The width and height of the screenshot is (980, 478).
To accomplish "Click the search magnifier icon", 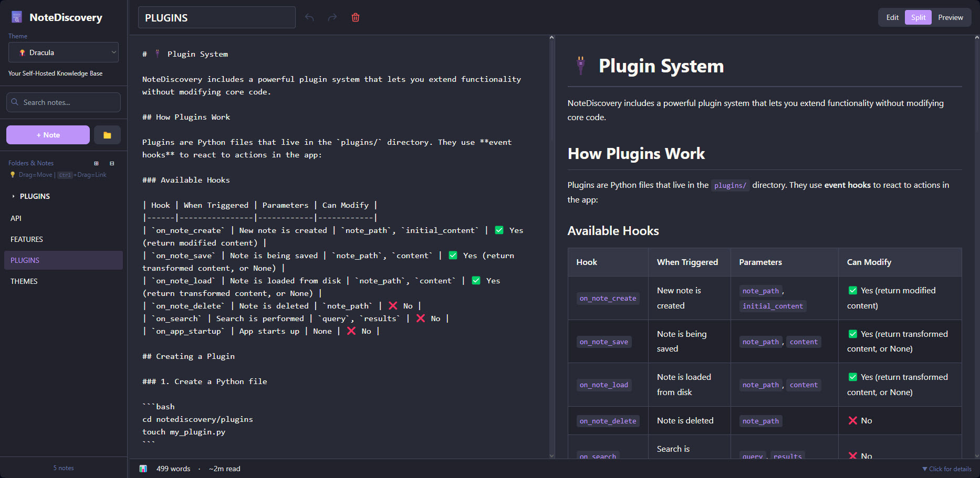I will point(15,102).
